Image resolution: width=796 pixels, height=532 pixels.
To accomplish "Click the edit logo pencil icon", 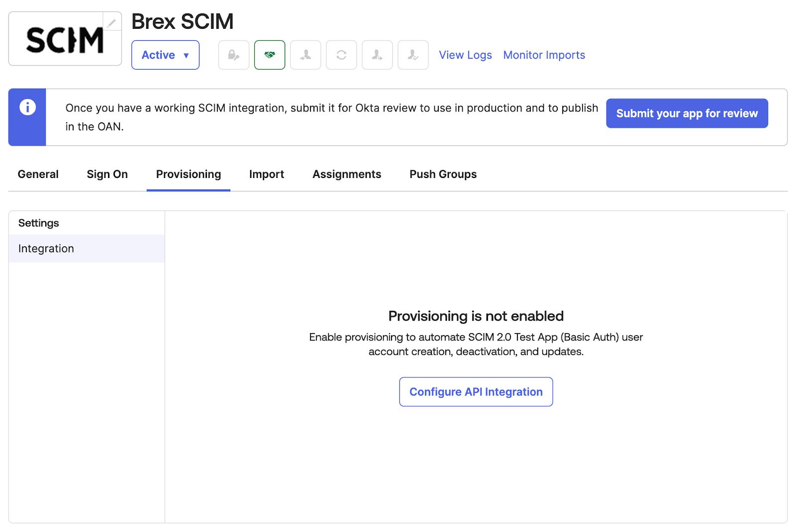I will pos(112,22).
